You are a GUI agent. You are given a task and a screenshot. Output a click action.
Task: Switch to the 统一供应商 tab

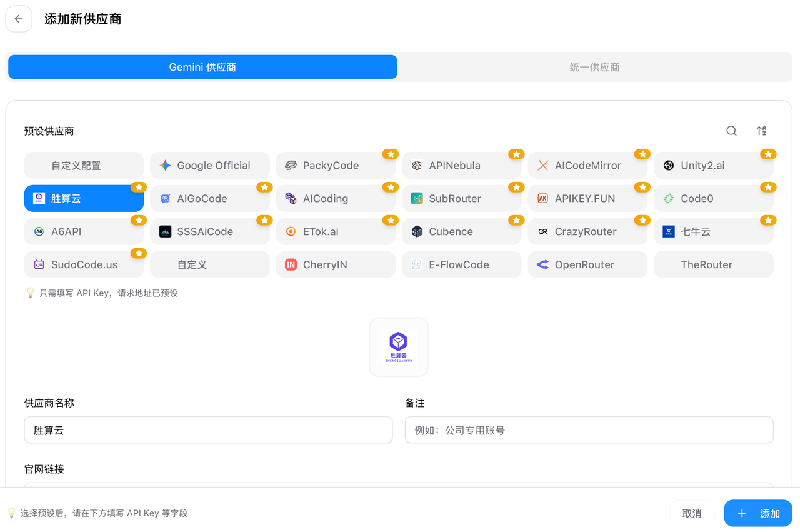[x=594, y=67]
